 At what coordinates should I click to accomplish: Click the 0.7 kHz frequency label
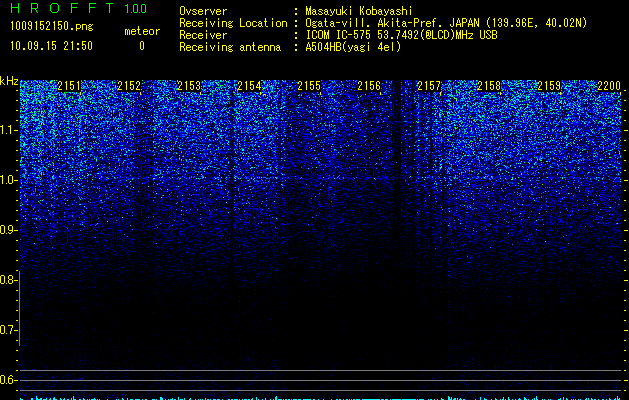[x=8, y=330]
